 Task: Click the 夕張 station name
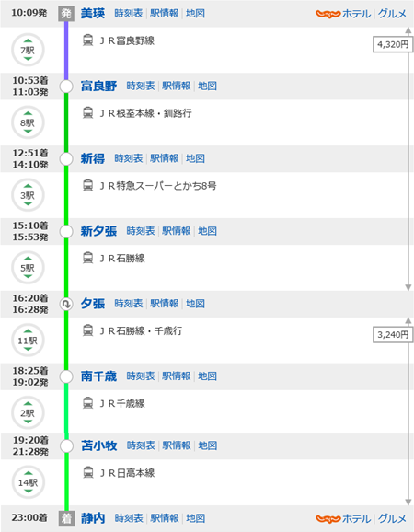[x=93, y=304]
